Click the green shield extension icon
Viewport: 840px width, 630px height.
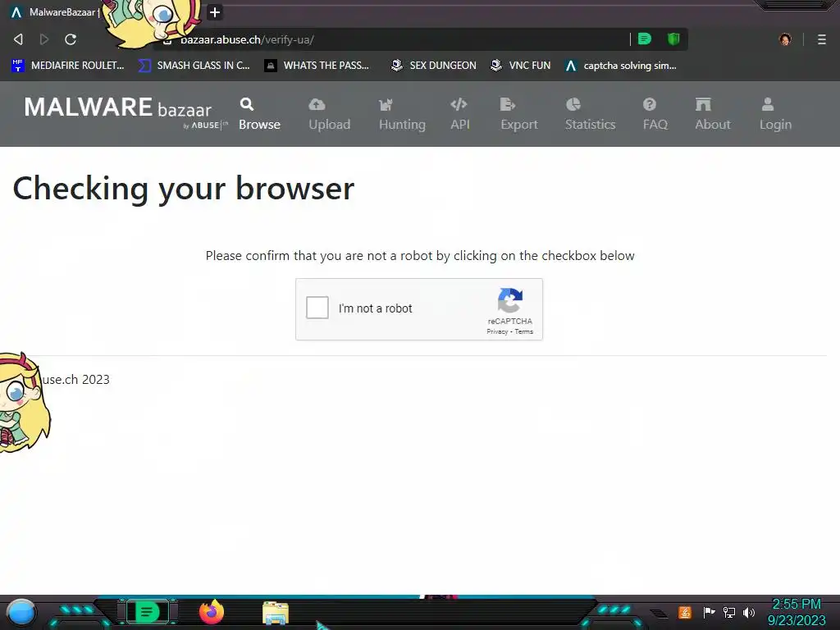tap(673, 39)
